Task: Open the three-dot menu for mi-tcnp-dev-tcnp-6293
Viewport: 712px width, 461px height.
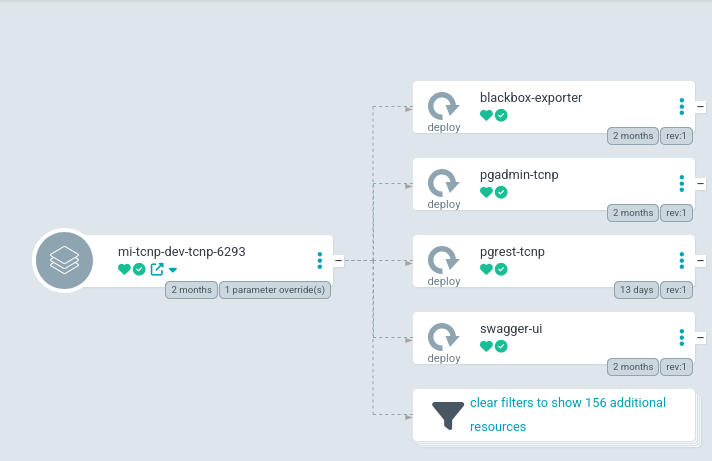Action: tap(320, 260)
